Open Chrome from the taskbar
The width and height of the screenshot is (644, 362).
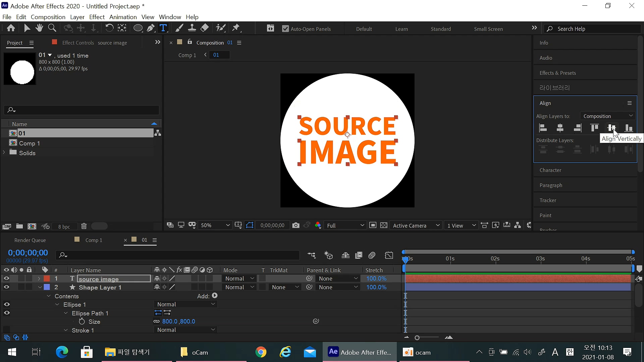pos(261,352)
